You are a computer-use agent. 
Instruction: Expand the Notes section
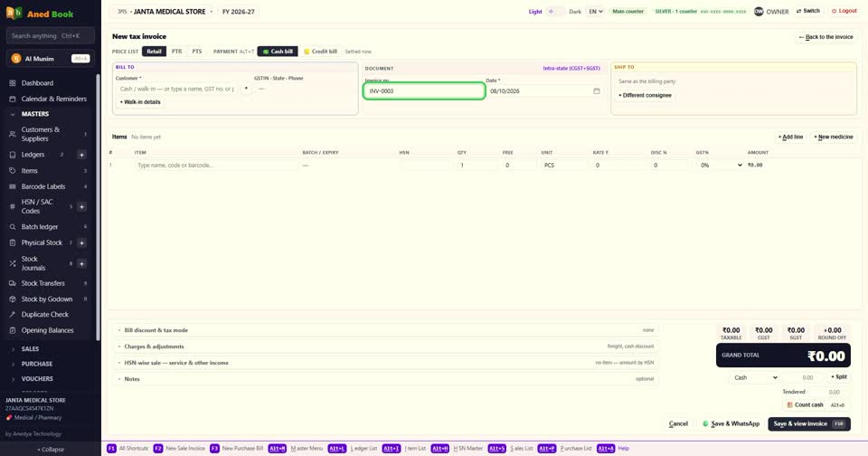click(x=385, y=379)
